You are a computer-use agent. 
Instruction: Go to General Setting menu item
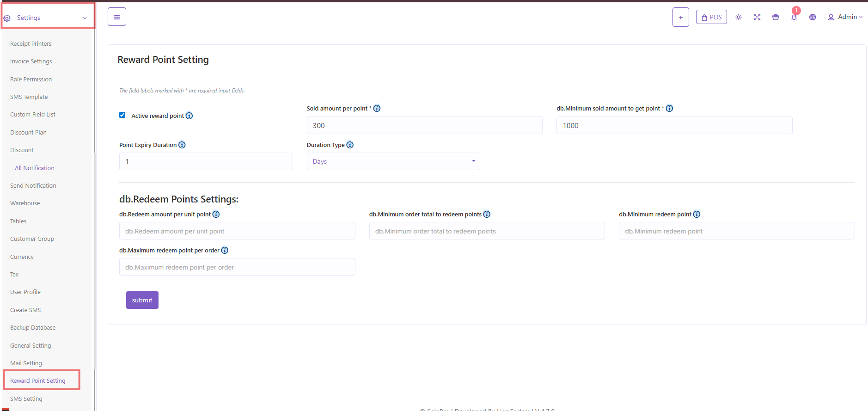pyautogui.click(x=31, y=346)
